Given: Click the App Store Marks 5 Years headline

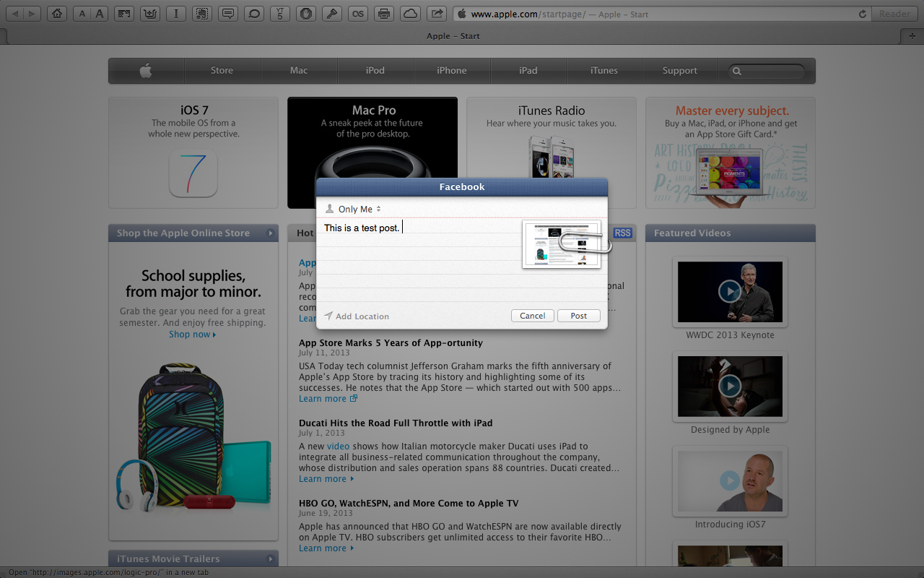Looking at the screenshot, I should (391, 343).
